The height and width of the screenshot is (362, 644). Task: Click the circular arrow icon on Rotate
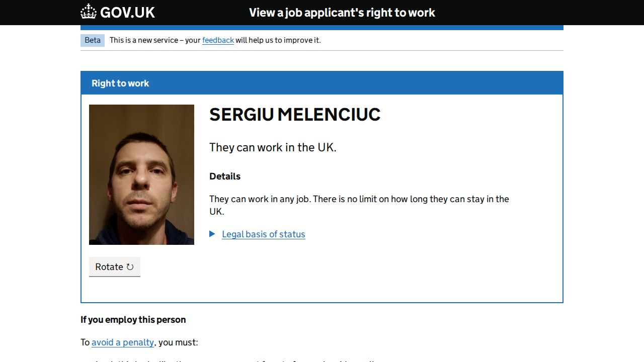coord(130,267)
